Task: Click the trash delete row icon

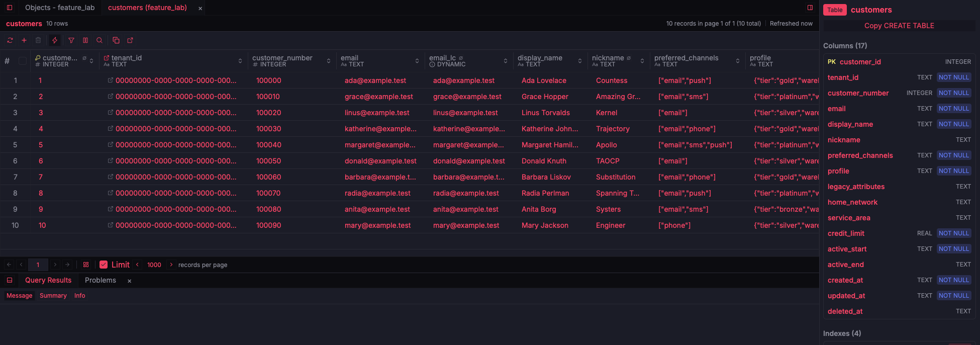Action: coord(38,40)
